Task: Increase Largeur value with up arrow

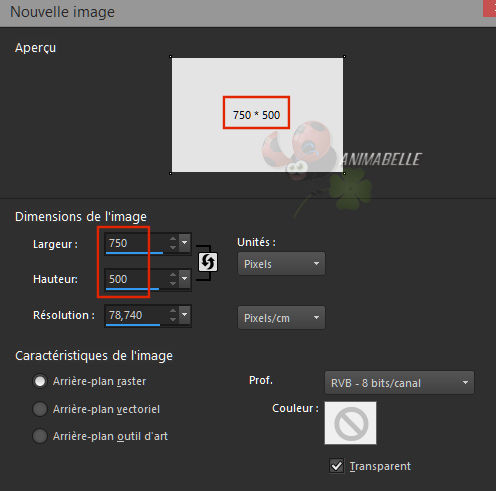Action: click(x=173, y=239)
